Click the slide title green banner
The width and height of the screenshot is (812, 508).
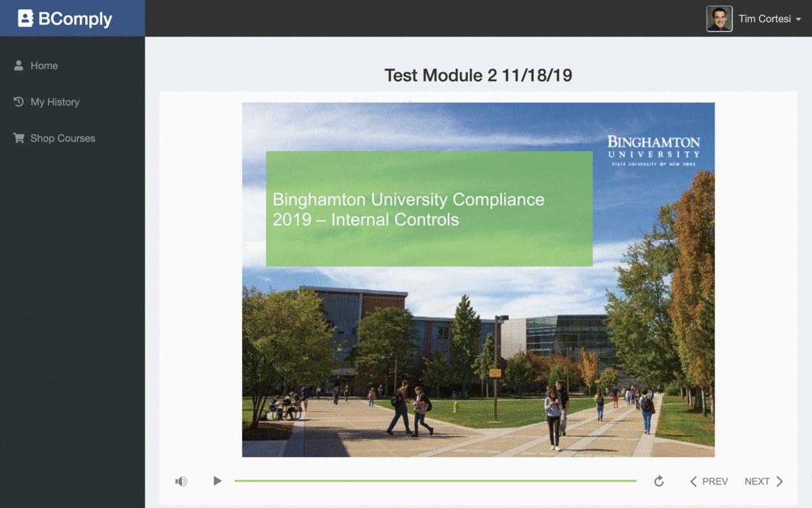(429, 209)
